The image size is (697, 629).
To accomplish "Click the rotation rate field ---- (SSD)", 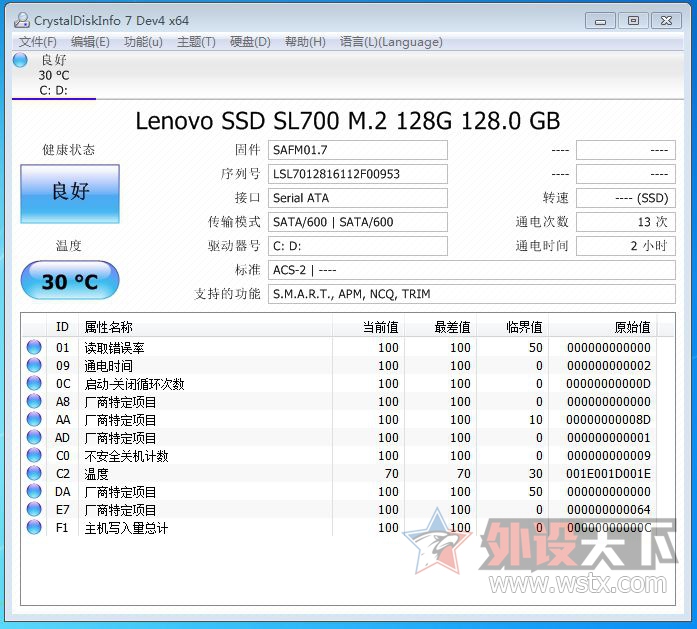I will click(626, 198).
